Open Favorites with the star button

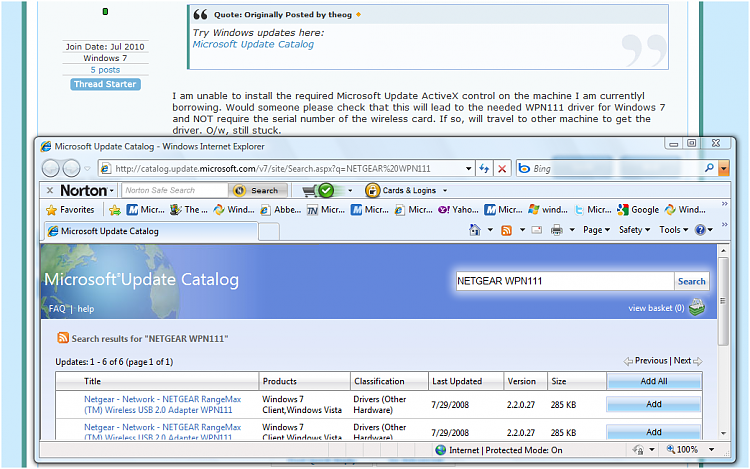[x=70, y=209]
